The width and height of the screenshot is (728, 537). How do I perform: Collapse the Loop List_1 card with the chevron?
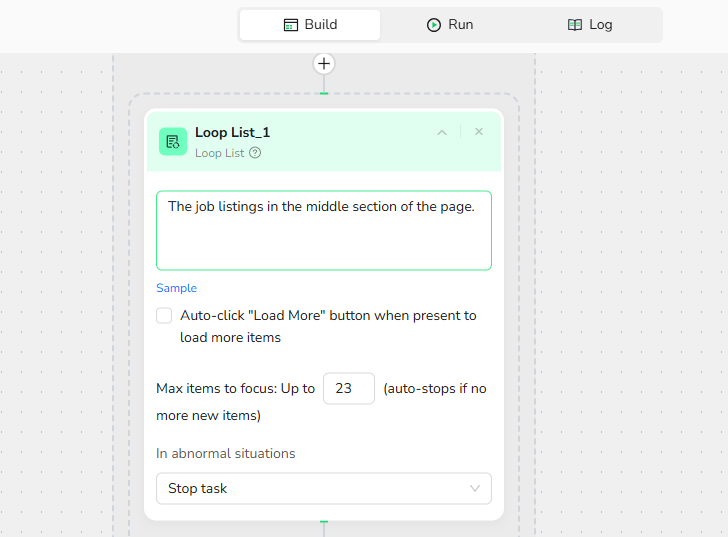442,132
